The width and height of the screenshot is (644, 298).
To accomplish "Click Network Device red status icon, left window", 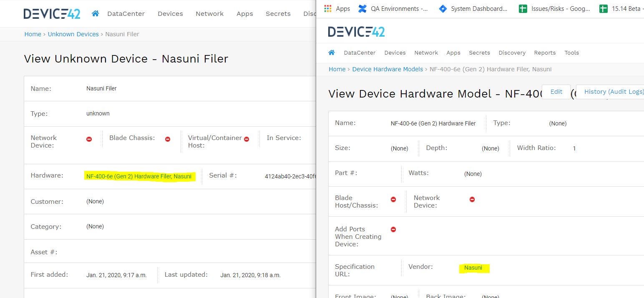I will coord(89,139).
